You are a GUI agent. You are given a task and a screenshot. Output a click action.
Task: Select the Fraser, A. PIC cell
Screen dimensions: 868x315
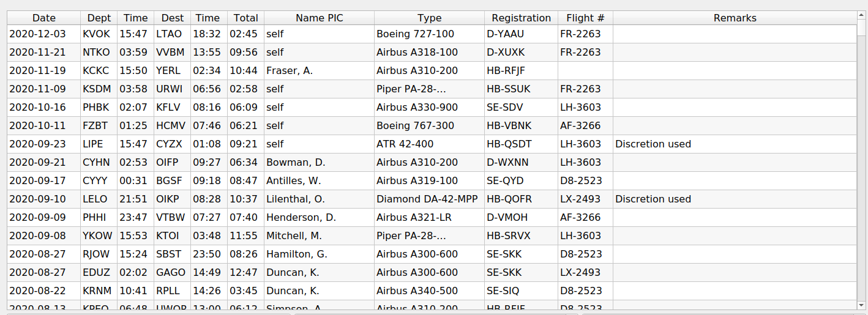click(x=320, y=71)
